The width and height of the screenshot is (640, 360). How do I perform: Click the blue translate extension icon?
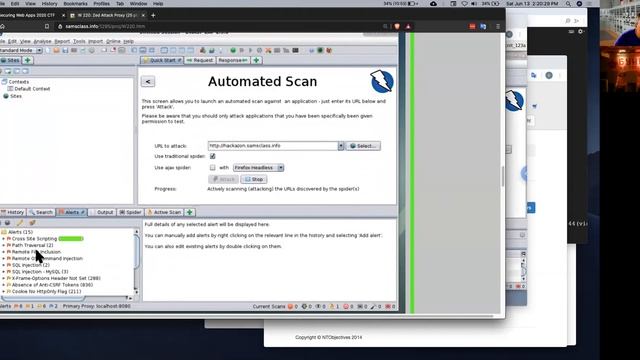pyautogui.click(x=483, y=26)
